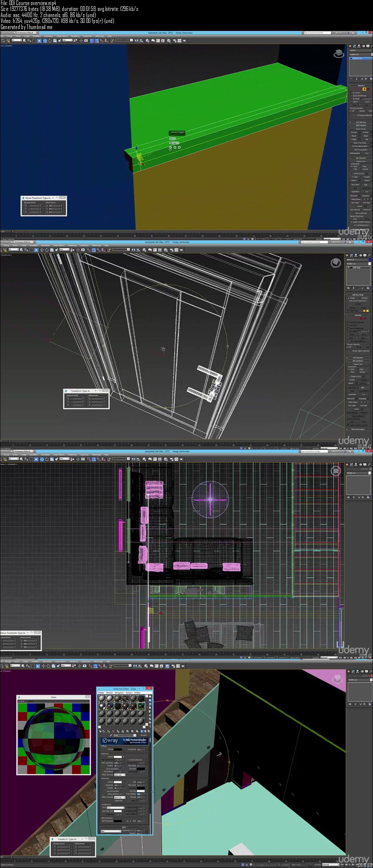Image resolution: width=373 pixels, height=868 pixels.
Task: Click the red X Reset Map icon
Action: (x=113, y=731)
